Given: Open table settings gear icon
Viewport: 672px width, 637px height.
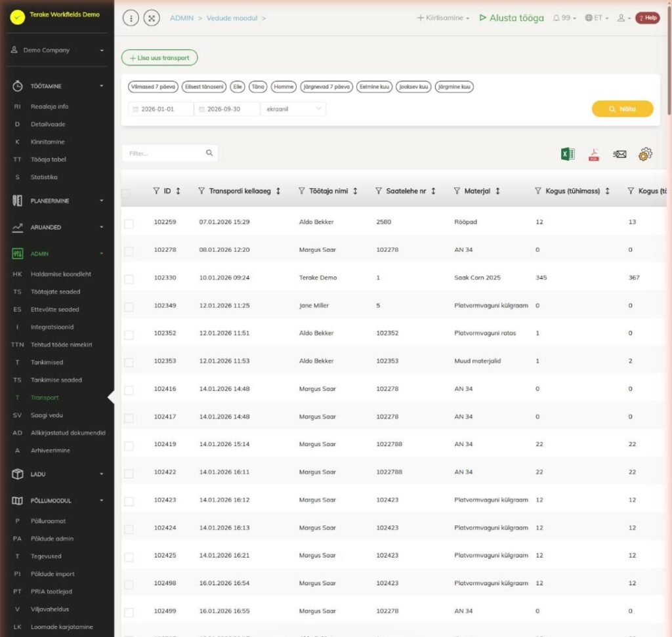Looking at the screenshot, I should (645, 154).
